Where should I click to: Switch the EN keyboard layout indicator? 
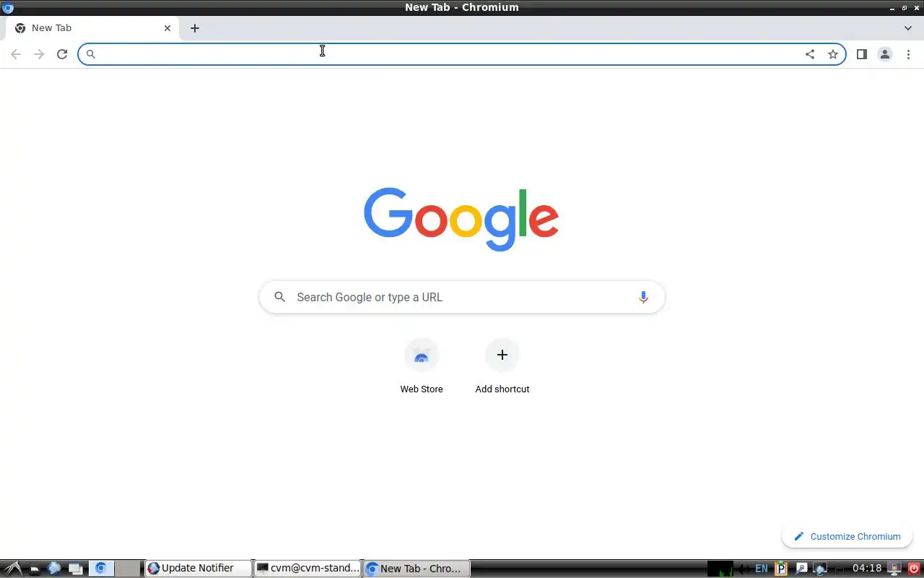(762, 569)
